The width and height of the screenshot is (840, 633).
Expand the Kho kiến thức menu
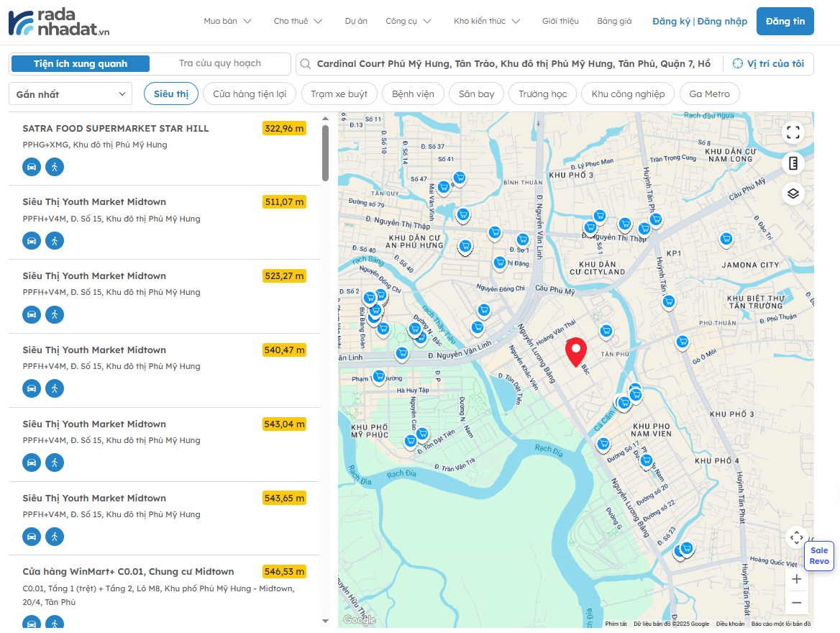[486, 21]
